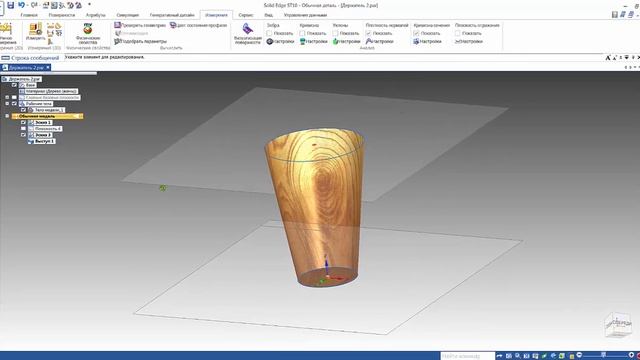Click the grayed Оптимизация command
This screenshot has height=360, width=640.
[x=131, y=33]
